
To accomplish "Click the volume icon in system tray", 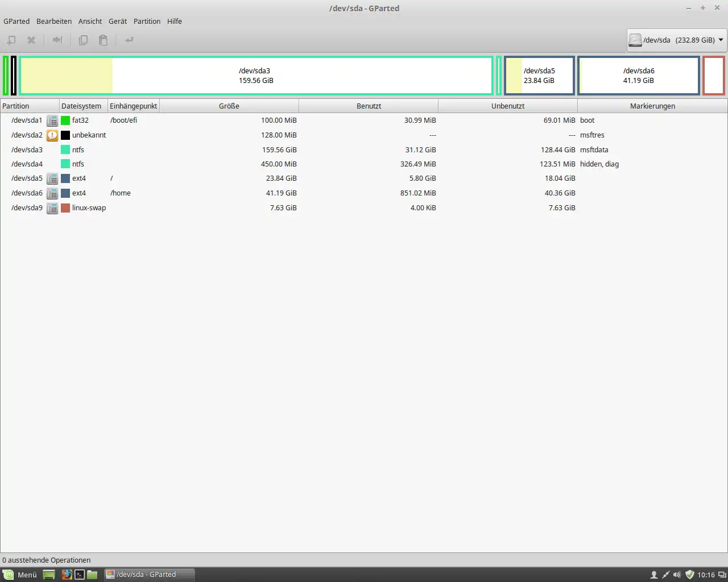I will (677, 575).
